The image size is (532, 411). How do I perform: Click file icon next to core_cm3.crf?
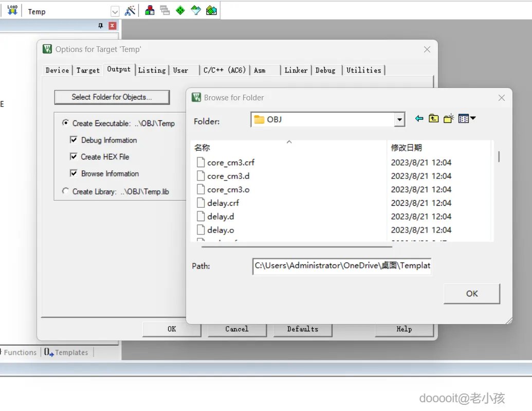tap(201, 163)
